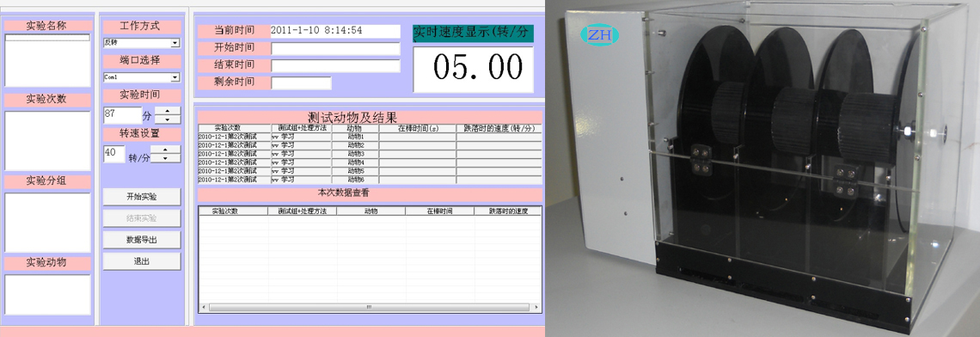This screenshot has height=337, width=980.
Task: Click the 实验名称 list box
Action: pos(48,60)
